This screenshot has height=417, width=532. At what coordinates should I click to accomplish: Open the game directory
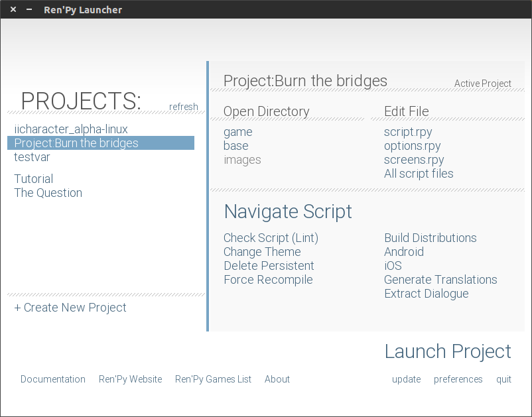coord(237,132)
